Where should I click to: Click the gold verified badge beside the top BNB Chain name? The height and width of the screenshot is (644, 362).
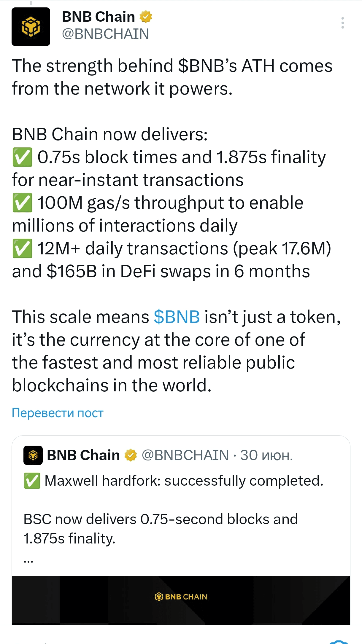pos(146,17)
